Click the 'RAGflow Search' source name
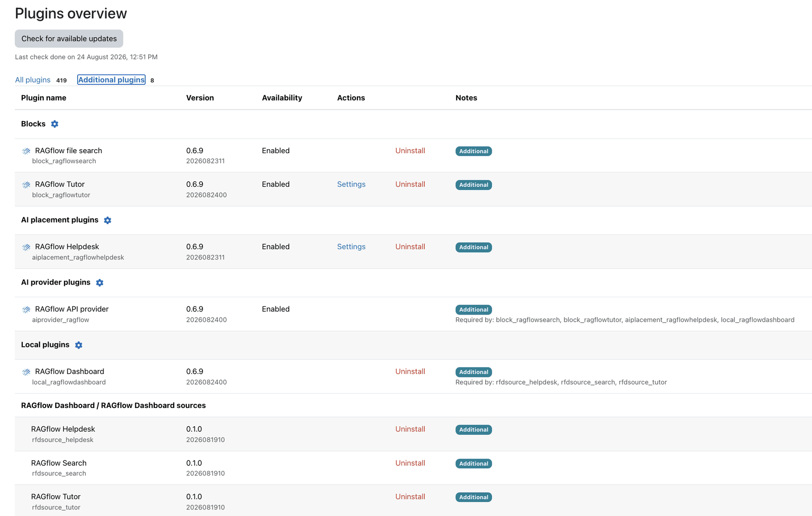Image resolution: width=812 pixels, height=516 pixels. (x=59, y=463)
